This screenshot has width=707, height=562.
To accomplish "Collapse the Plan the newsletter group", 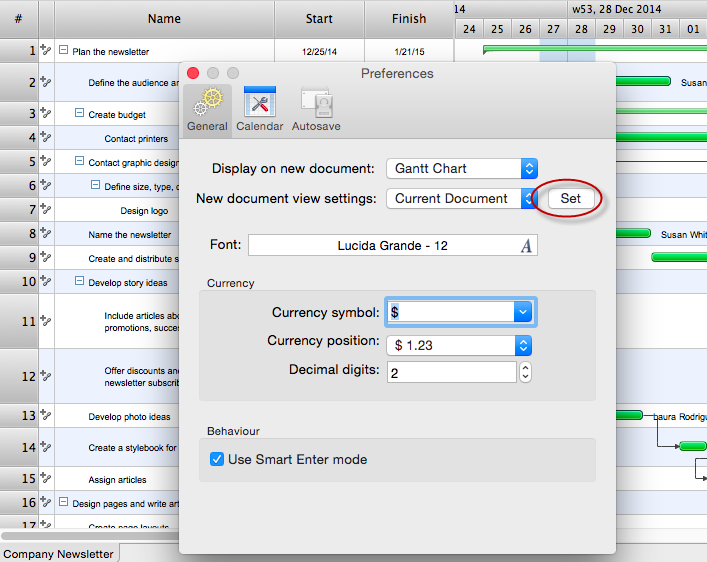I will pyautogui.click(x=64, y=49).
